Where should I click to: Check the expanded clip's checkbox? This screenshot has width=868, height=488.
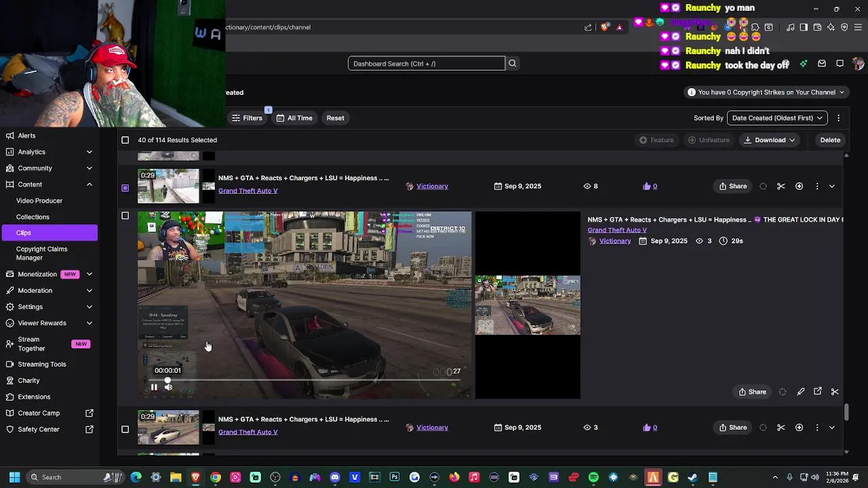coord(125,216)
